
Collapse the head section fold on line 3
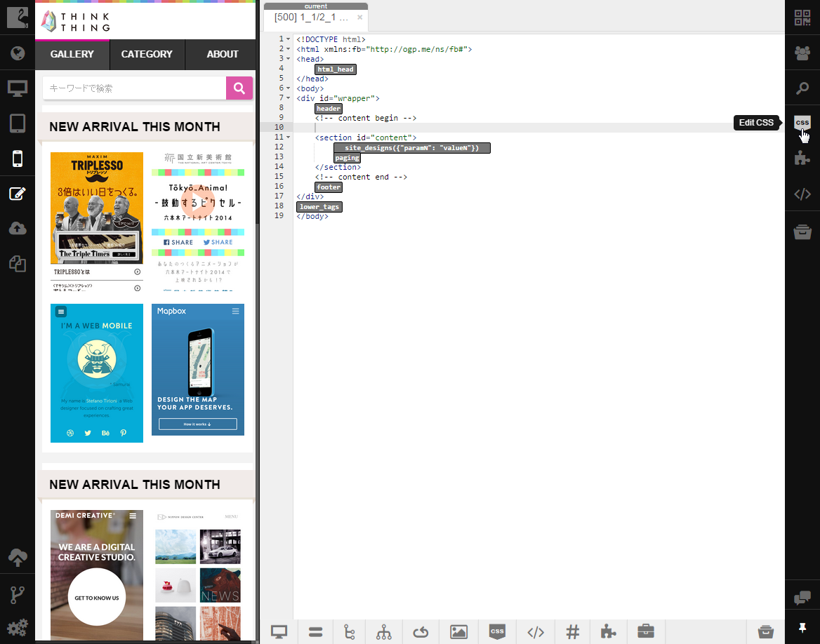tap(288, 59)
